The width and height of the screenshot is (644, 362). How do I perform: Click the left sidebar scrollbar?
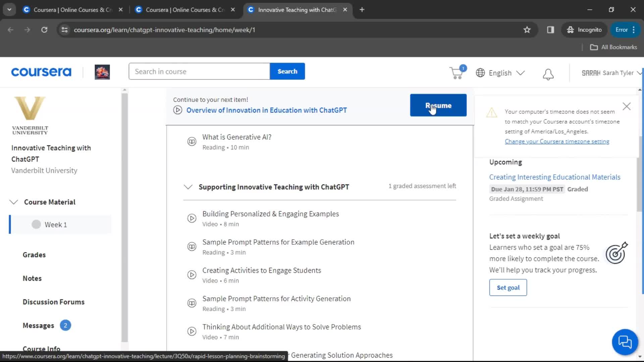[x=124, y=218]
